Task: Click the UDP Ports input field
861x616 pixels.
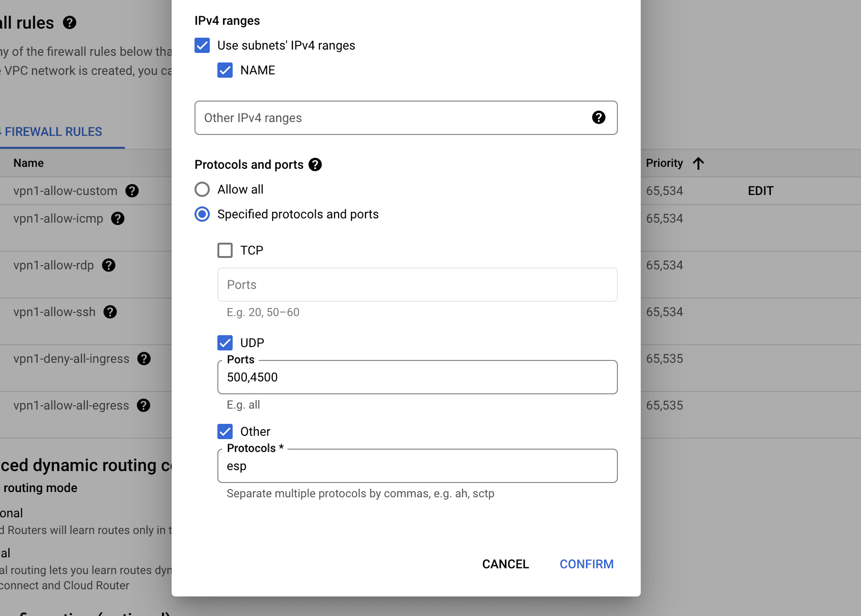Action: (417, 377)
